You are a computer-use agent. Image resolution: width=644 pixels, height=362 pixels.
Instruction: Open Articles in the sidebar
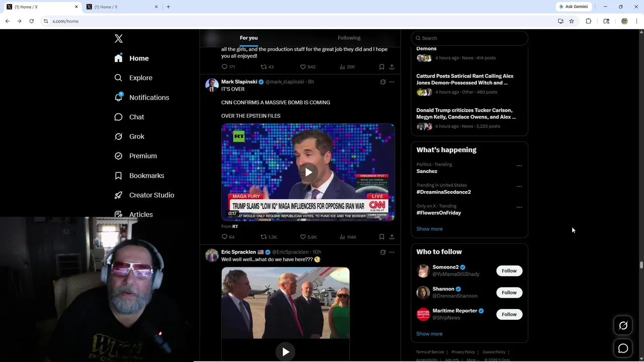pyautogui.click(x=133, y=214)
